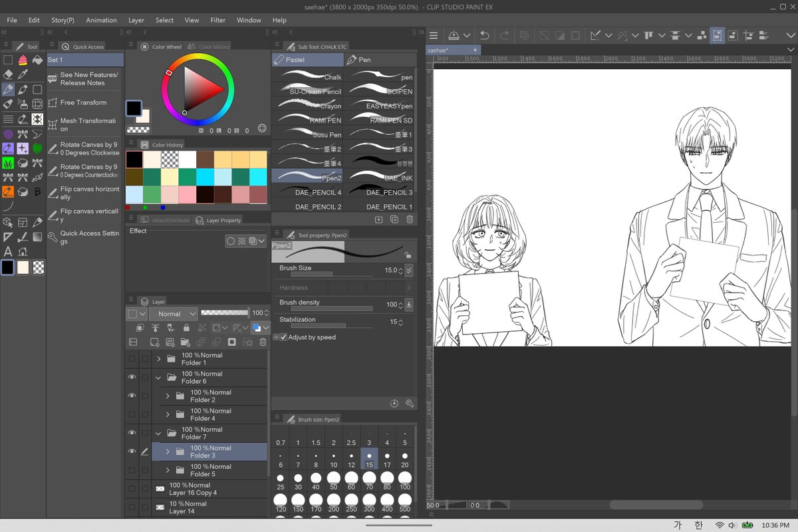Click the canvas horizontal scrollbar
This screenshot has width=798, height=532.
[655, 505]
